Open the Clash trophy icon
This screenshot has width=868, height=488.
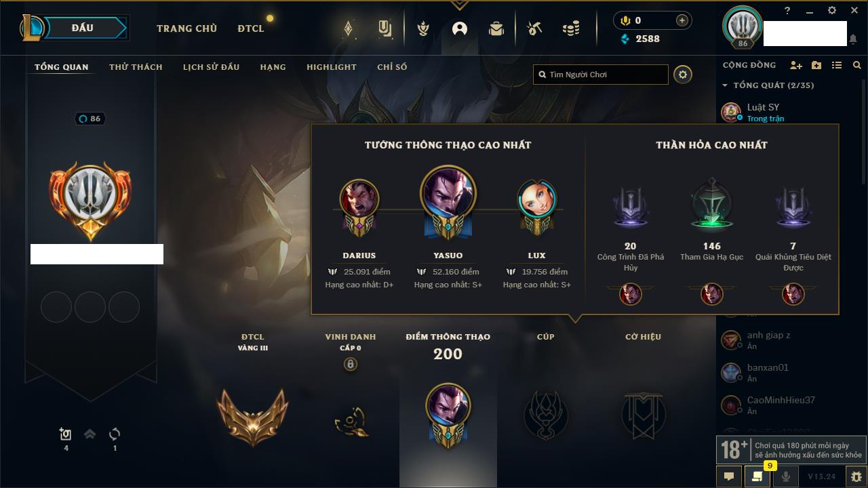click(x=423, y=28)
